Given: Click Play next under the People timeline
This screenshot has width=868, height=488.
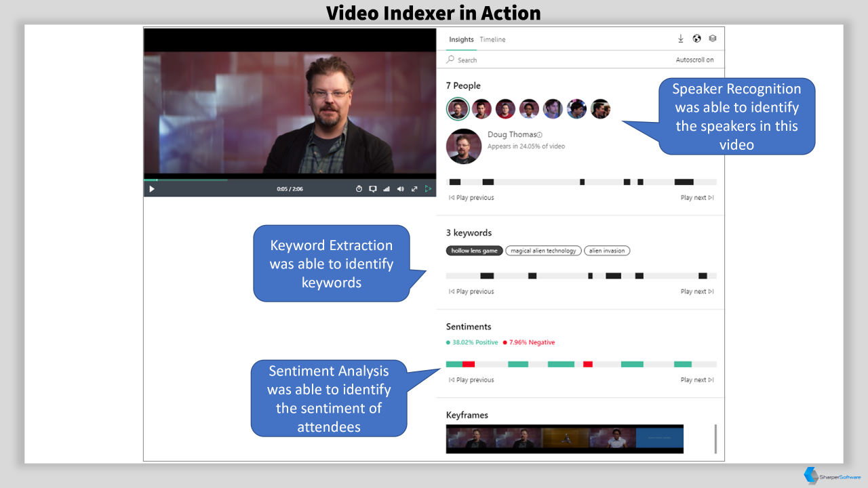Looking at the screenshot, I should [x=697, y=198].
